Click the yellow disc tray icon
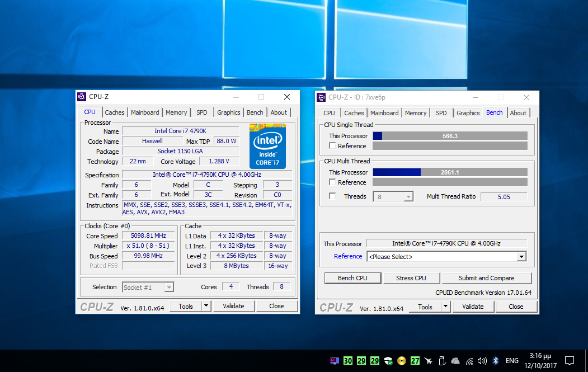The height and width of the screenshot is (372, 588). 402,361
